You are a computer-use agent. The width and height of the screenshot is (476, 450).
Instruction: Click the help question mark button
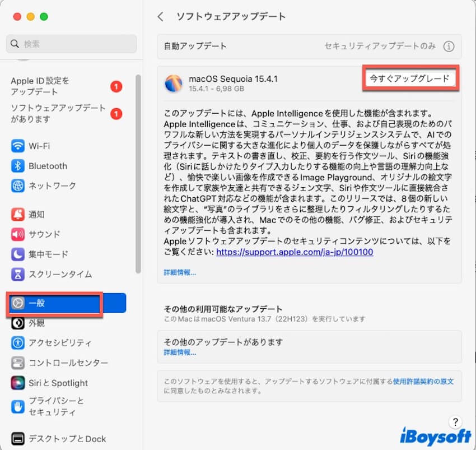click(x=455, y=422)
